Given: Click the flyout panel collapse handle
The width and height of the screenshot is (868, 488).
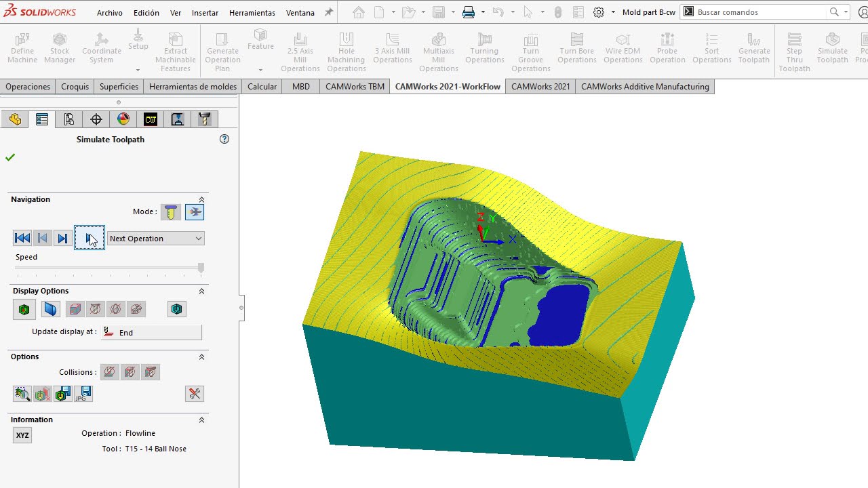Looking at the screenshot, I should [241, 308].
